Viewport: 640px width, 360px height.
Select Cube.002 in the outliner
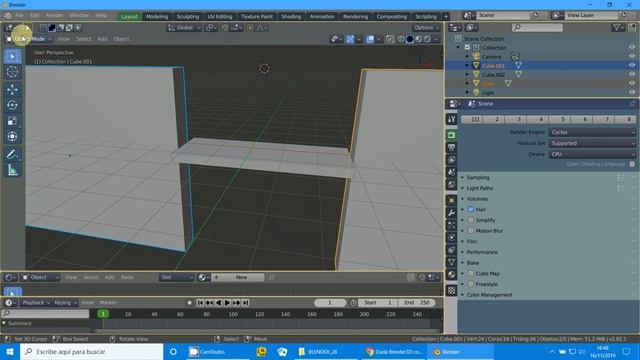click(x=493, y=75)
